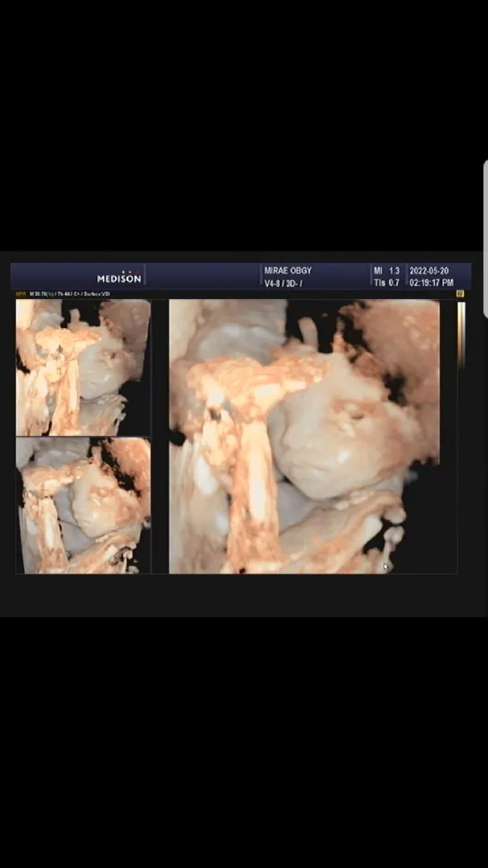Click the V4-8 / 3D probe label
The width and height of the screenshot is (488, 868).
click(x=283, y=284)
